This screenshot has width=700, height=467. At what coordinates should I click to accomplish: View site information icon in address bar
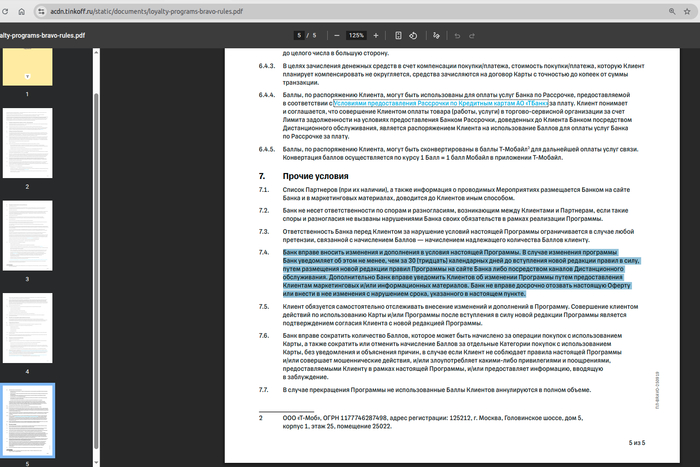39,10
